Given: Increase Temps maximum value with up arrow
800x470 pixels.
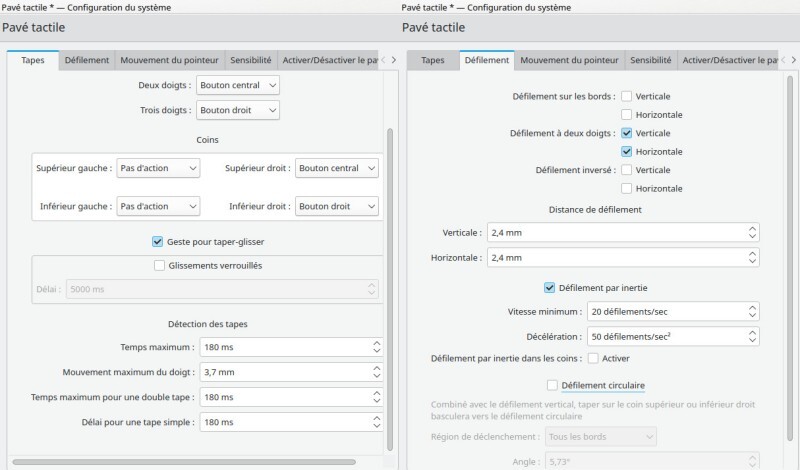Looking at the screenshot, I should pos(376,343).
